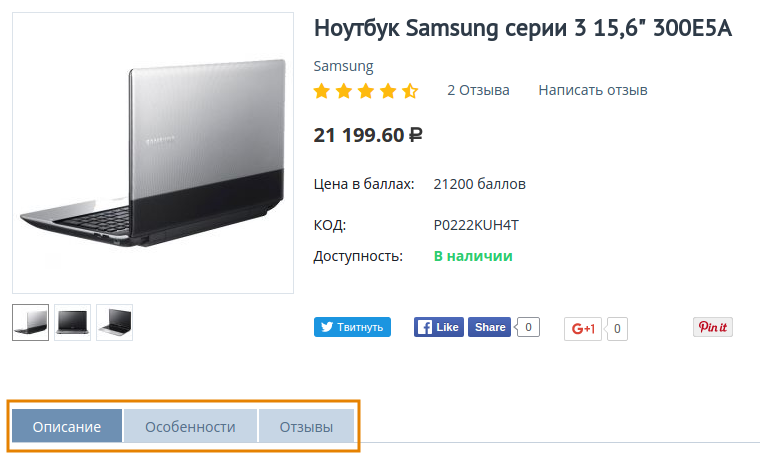The width and height of the screenshot is (760, 458).
Task: Click the Twitter "Твитнуть" share button
Action: 352,327
